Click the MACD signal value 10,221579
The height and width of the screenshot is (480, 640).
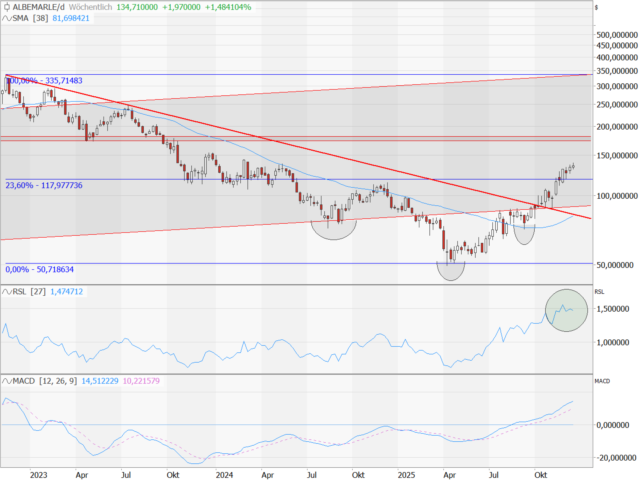click(x=141, y=381)
